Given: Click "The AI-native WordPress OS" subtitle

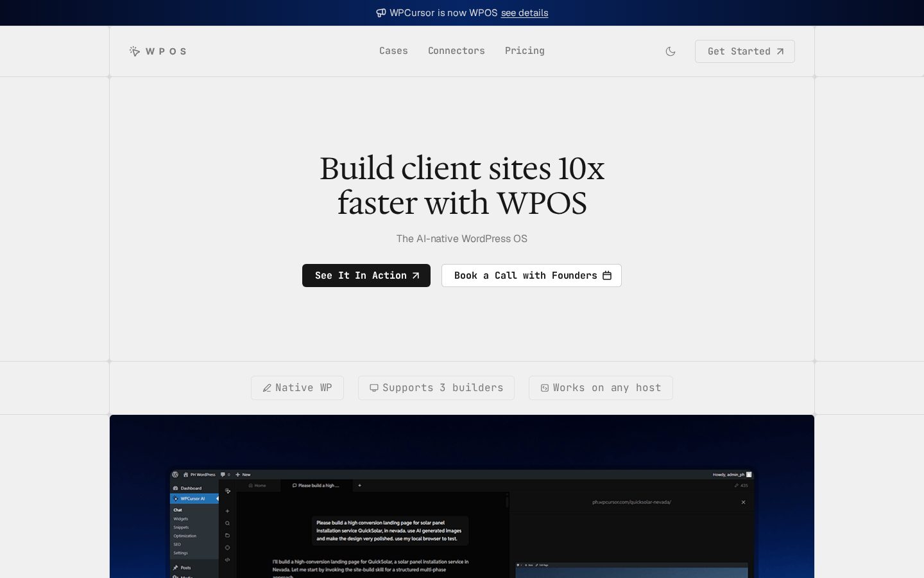Looking at the screenshot, I should (462, 238).
